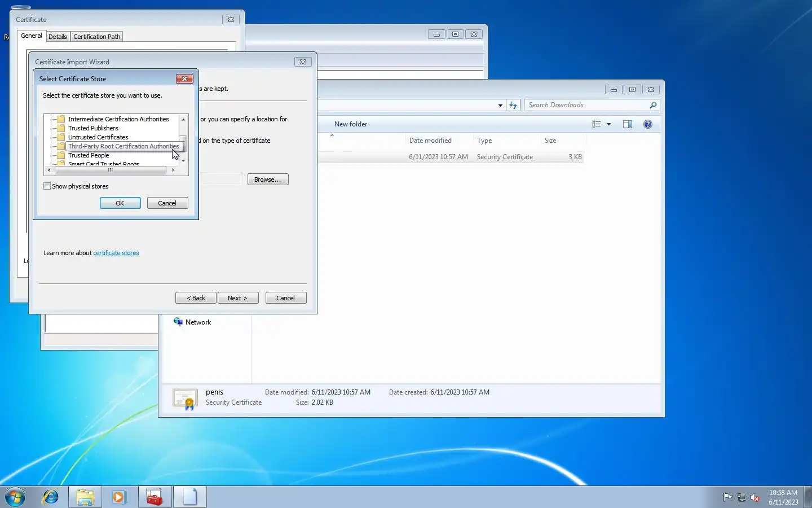
Task: Open the certificate stores help link
Action: point(116,253)
